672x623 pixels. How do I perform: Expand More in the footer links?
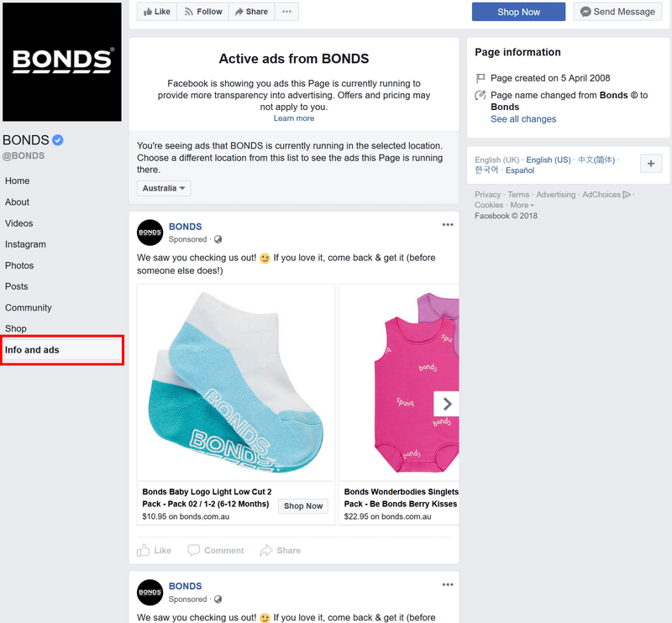[x=521, y=204]
